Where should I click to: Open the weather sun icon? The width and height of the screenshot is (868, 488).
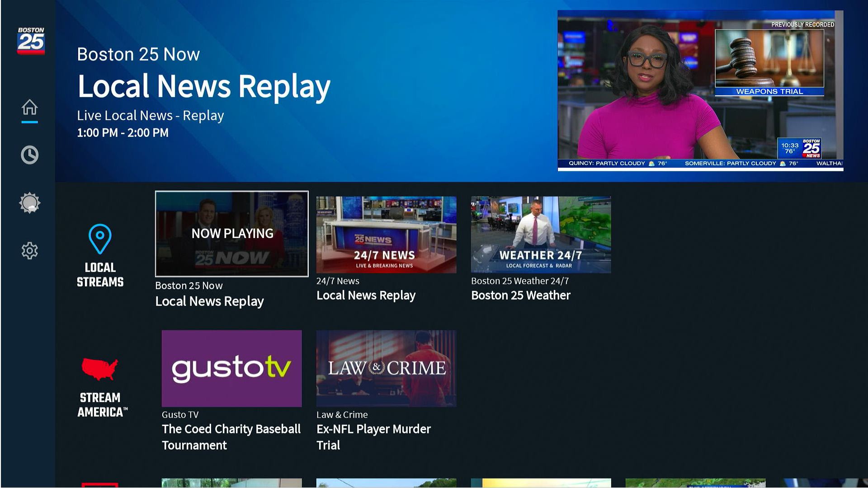pos(30,203)
